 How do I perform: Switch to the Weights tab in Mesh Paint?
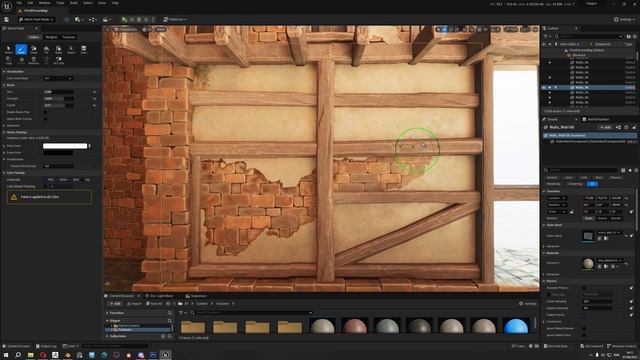pyautogui.click(x=51, y=37)
